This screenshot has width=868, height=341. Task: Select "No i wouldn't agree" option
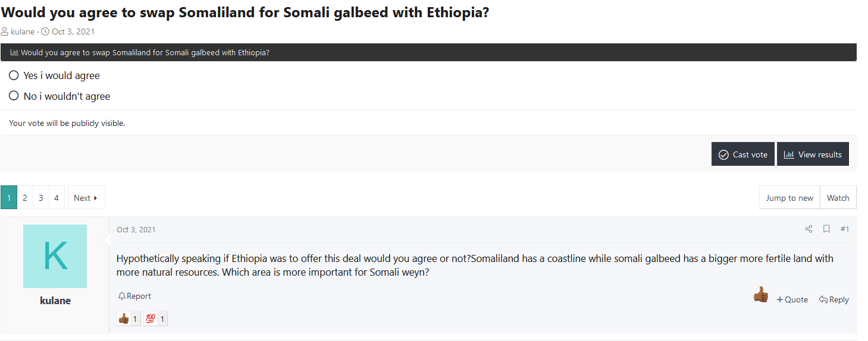click(14, 96)
